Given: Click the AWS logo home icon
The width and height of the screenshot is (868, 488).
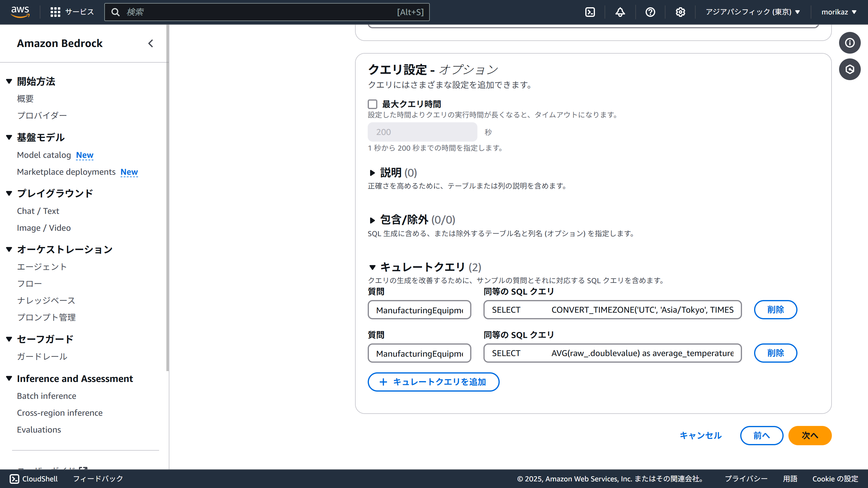Looking at the screenshot, I should pyautogui.click(x=20, y=11).
